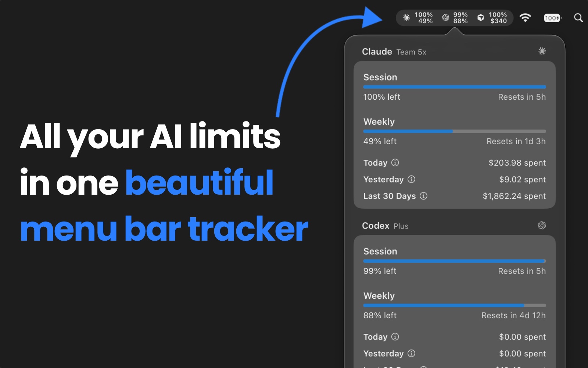Click the 'Claude' section title

pyautogui.click(x=377, y=52)
